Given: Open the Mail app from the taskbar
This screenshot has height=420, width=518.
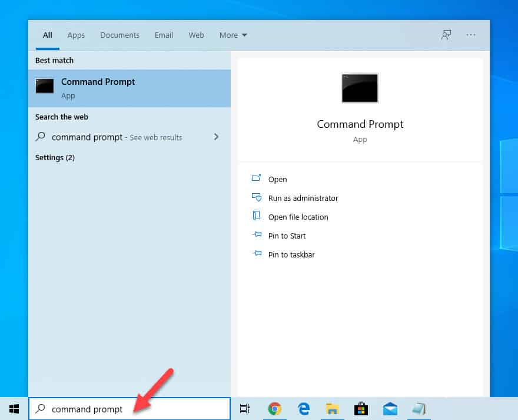Looking at the screenshot, I should 390,409.
